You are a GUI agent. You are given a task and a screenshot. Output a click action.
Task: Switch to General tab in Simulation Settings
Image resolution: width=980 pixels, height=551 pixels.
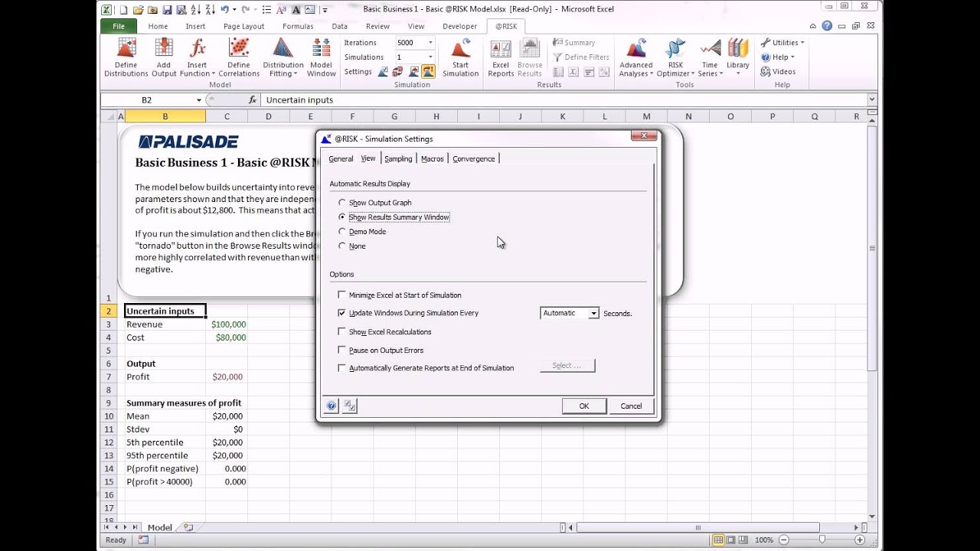pos(341,159)
